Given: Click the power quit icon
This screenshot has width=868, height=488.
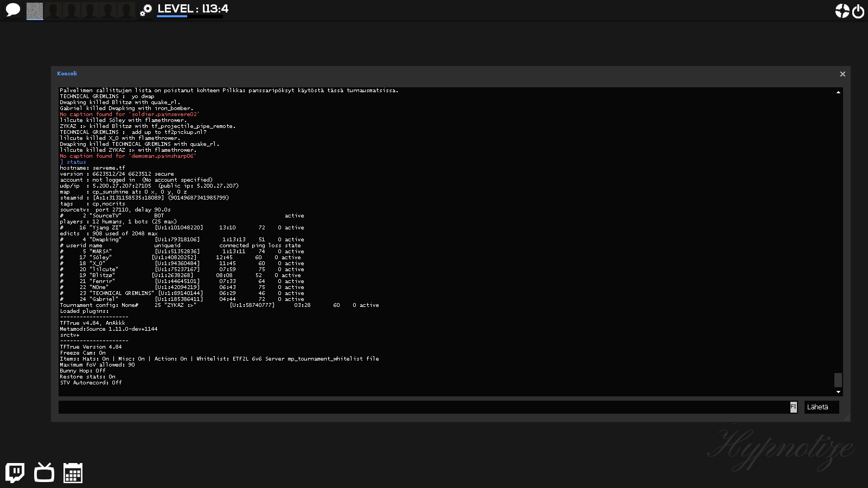Looking at the screenshot, I should point(858,11).
